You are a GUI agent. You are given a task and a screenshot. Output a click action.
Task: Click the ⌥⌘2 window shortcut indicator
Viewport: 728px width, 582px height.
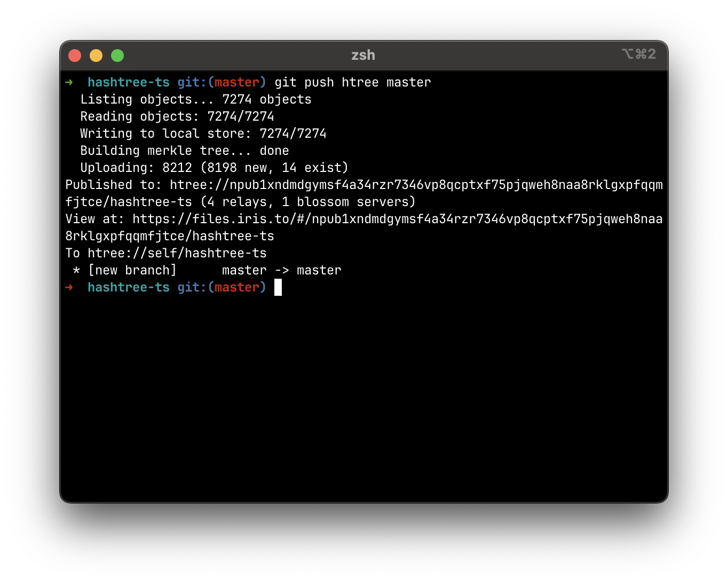coord(638,54)
